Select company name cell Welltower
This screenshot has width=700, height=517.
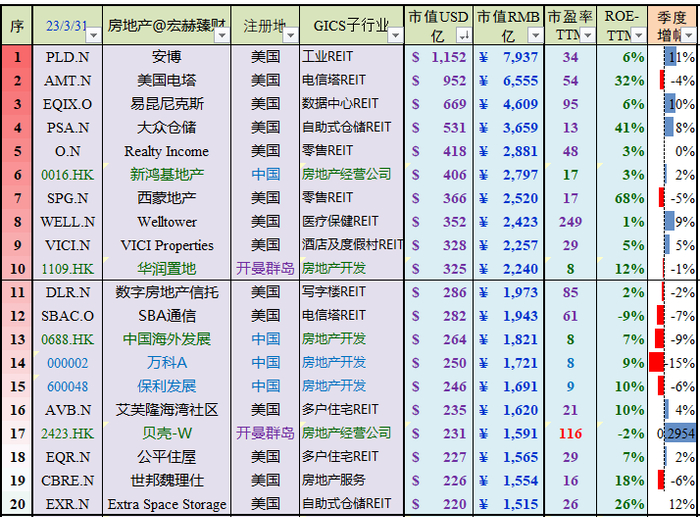(x=167, y=222)
